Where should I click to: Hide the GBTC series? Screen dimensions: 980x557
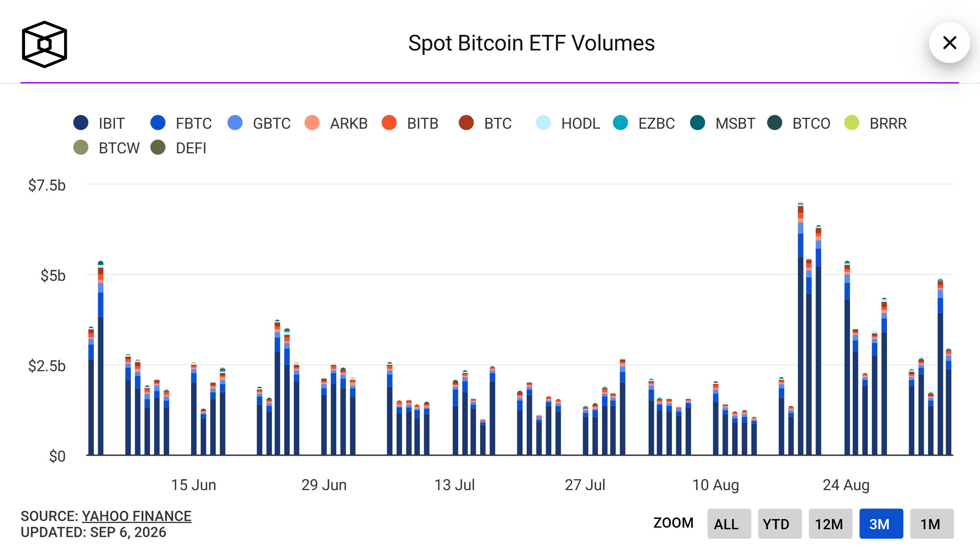pyautogui.click(x=259, y=123)
